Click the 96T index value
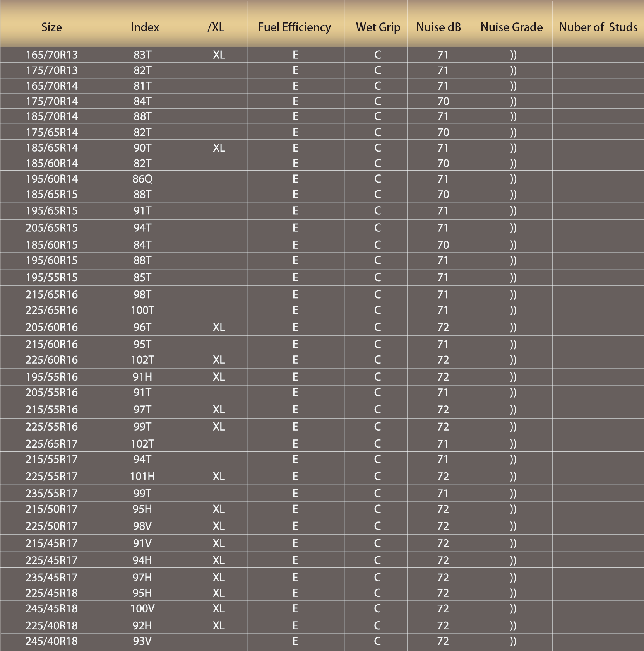The image size is (644, 651). click(x=142, y=327)
